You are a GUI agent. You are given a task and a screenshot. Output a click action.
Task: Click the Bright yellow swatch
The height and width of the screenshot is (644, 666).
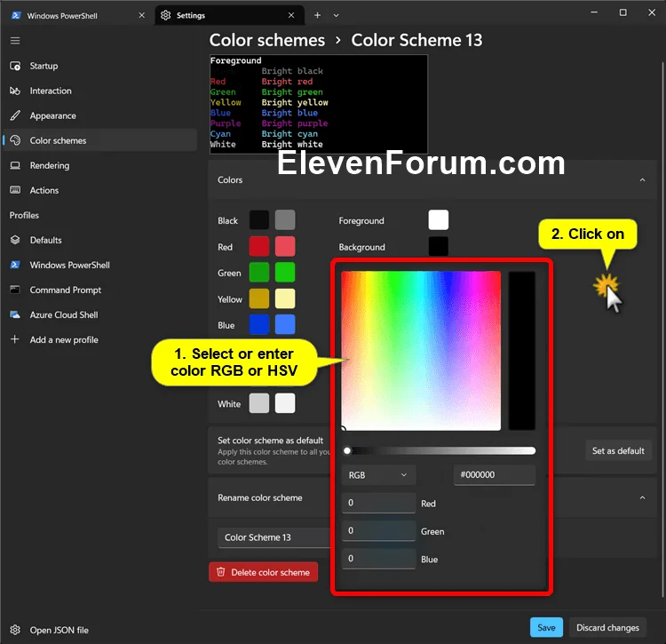[x=285, y=298]
